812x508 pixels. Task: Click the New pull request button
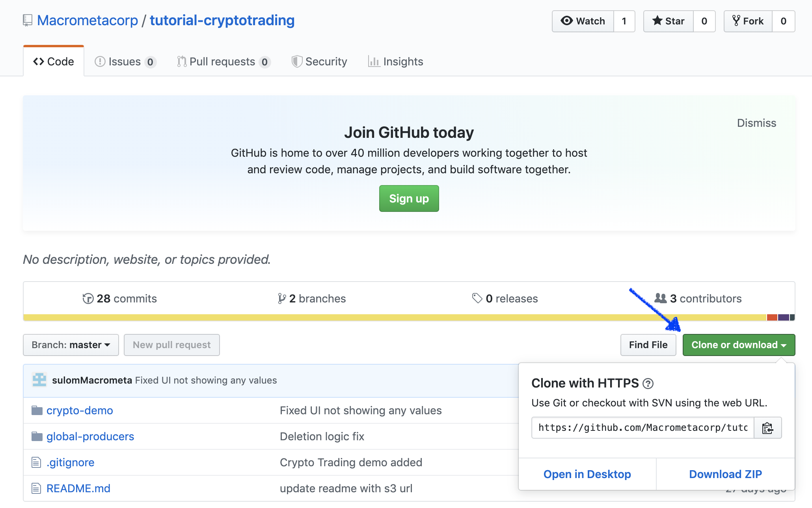(172, 345)
